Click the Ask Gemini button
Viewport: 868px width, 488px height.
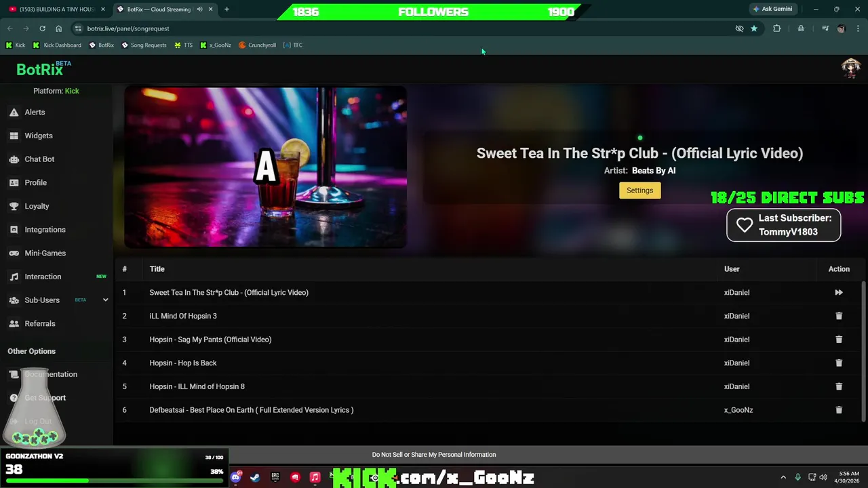tap(772, 9)
